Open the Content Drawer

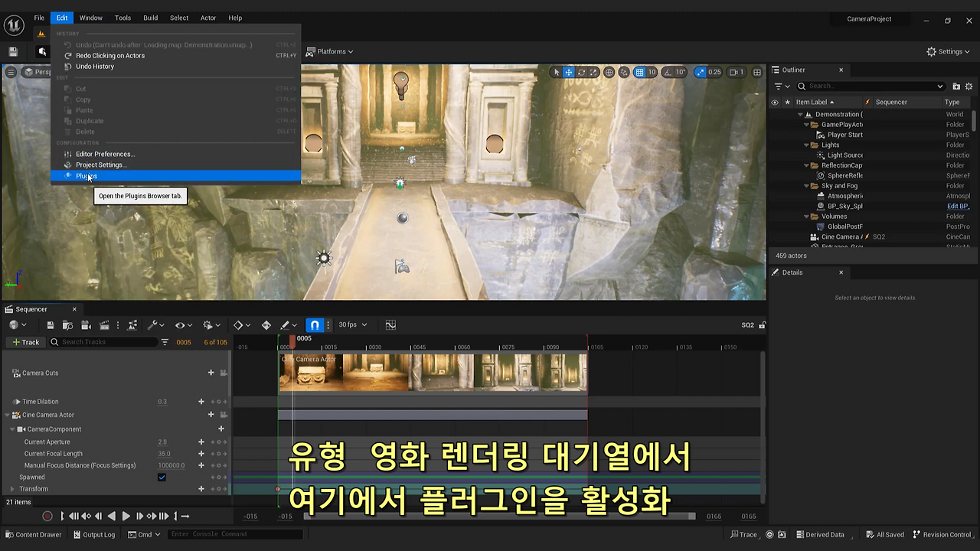[34, 534]
